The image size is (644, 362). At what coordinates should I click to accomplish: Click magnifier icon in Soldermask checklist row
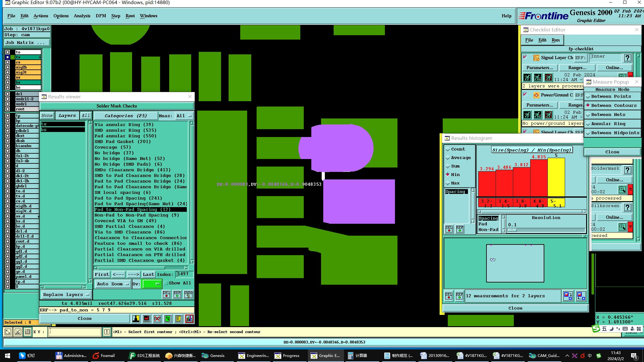point(622,189)
